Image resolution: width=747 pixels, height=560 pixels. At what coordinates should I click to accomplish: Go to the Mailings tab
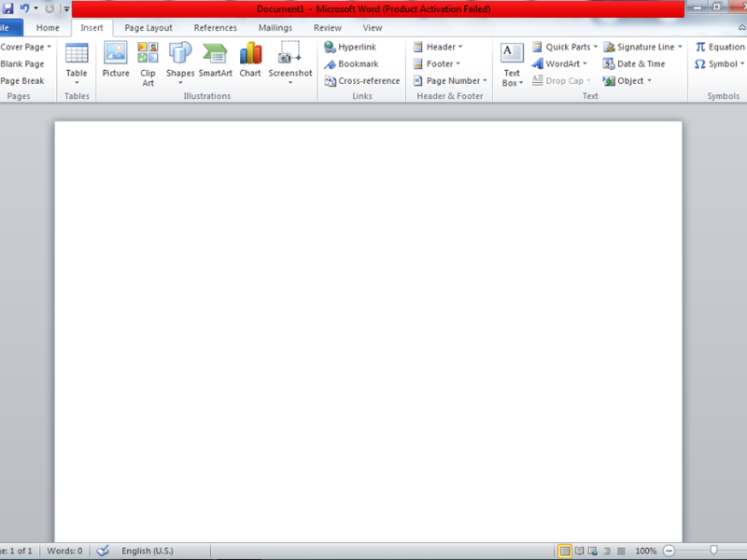pyautogui.click(x=275, y=28)
